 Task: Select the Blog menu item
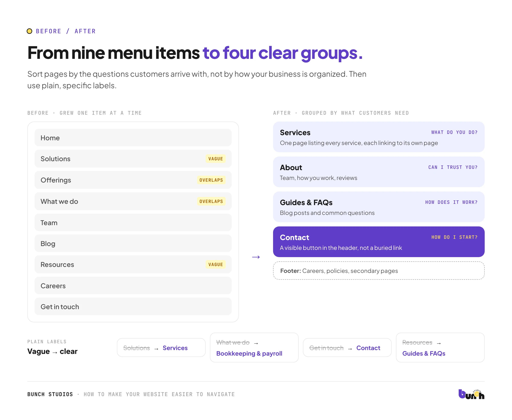(x=133, y=243)
